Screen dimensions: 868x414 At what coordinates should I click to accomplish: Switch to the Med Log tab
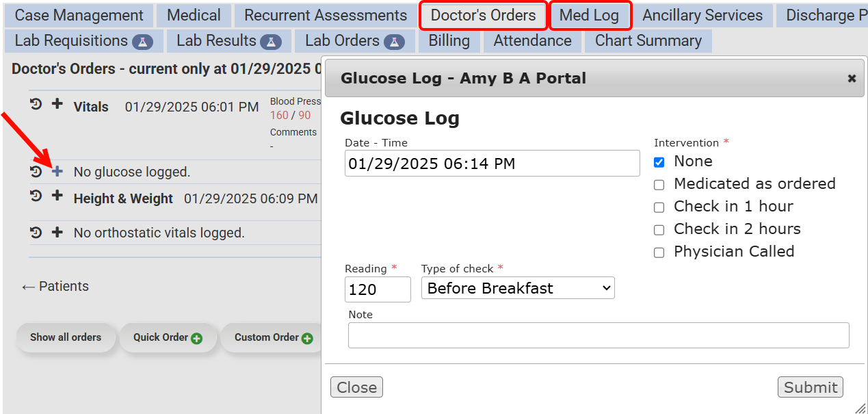tap(589, 15)
